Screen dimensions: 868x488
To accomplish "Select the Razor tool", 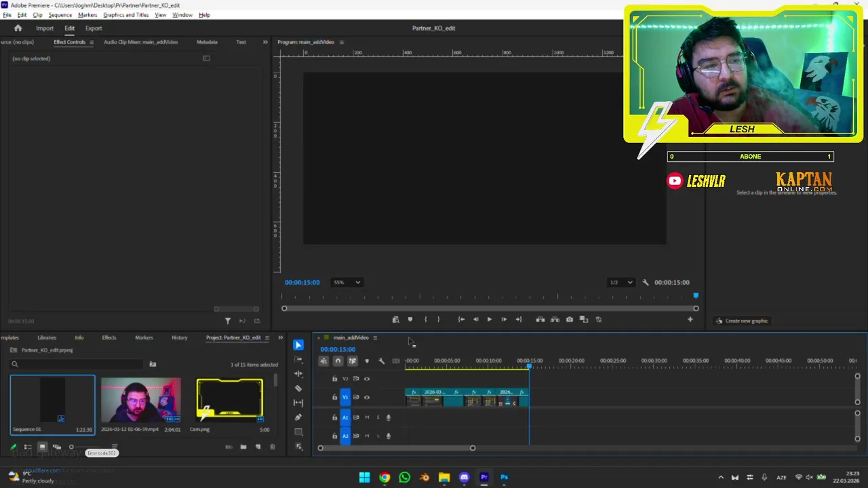I will pyautogui.click(x=298, y=388).
